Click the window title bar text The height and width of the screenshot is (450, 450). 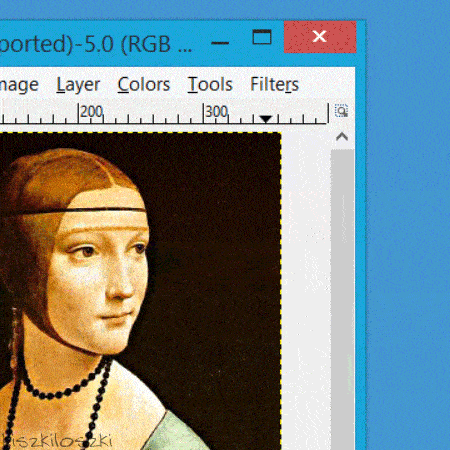click(x=96, y=44)
